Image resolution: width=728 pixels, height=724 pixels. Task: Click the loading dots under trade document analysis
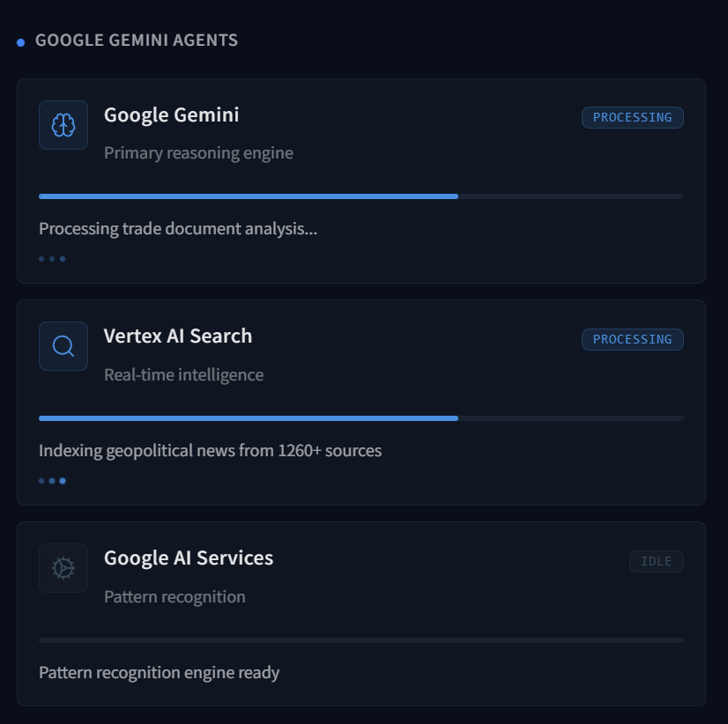(52, 259)
